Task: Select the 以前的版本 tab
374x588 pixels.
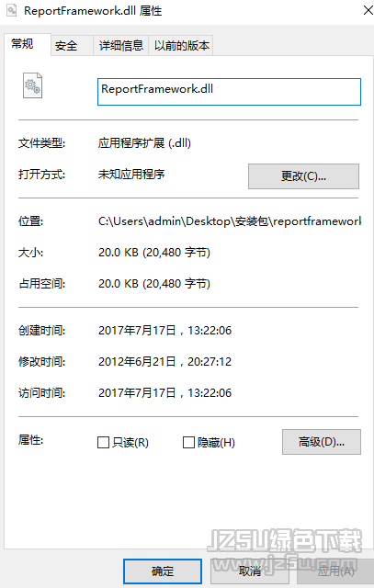Action: 181,46
